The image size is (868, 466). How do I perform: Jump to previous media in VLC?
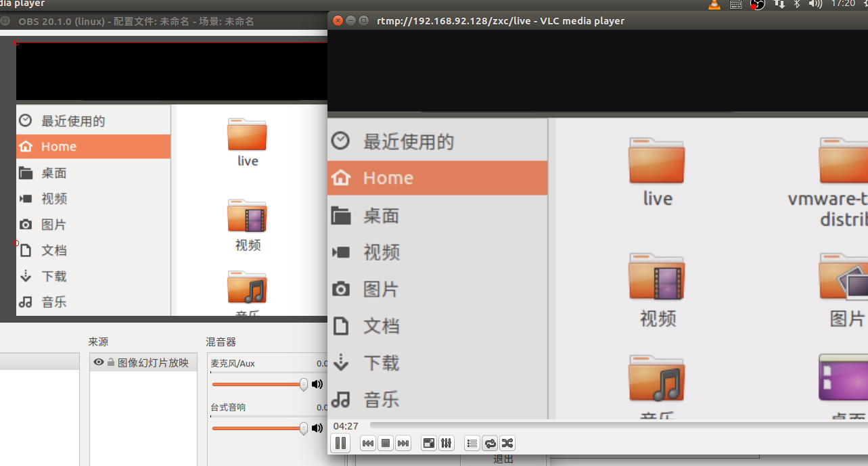click(368, 444)
